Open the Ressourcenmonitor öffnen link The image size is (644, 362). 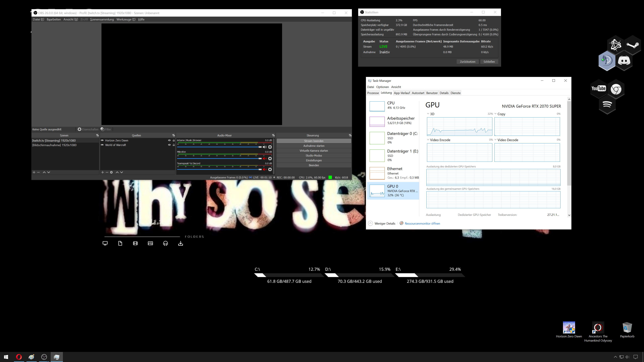(x=422, y=223)
